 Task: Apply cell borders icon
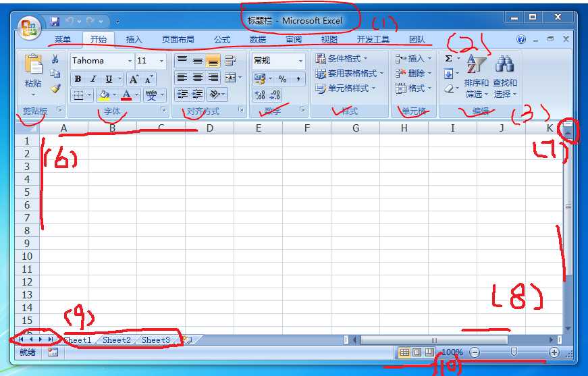(78, 95)
